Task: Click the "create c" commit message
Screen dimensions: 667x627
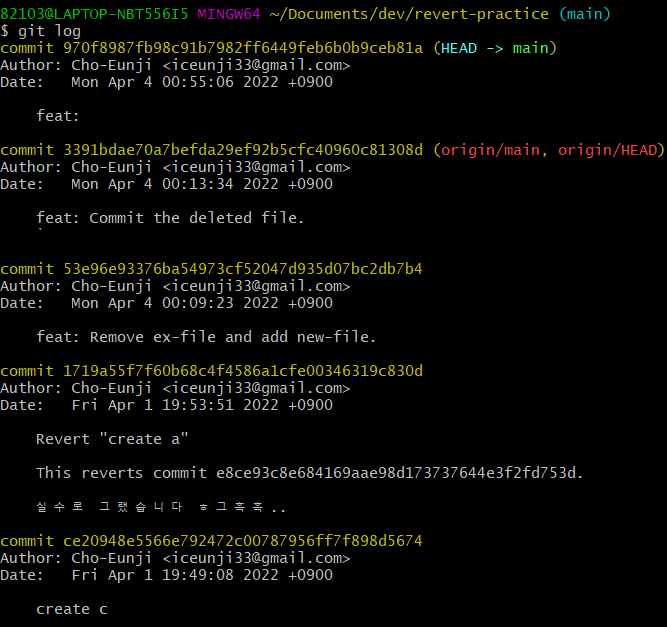Action: click(72, 609)
